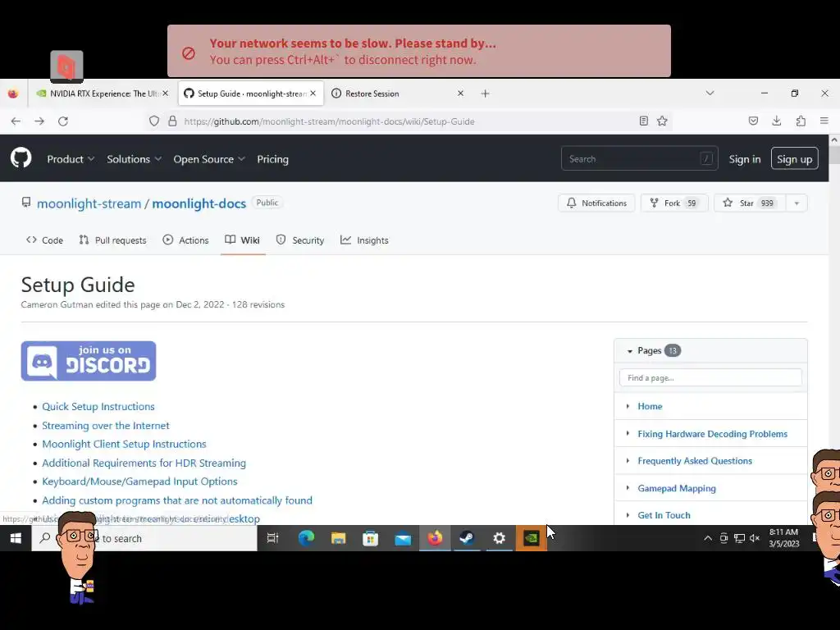
Task: Click the tracking protection shield icon
Action: (154, 121)
